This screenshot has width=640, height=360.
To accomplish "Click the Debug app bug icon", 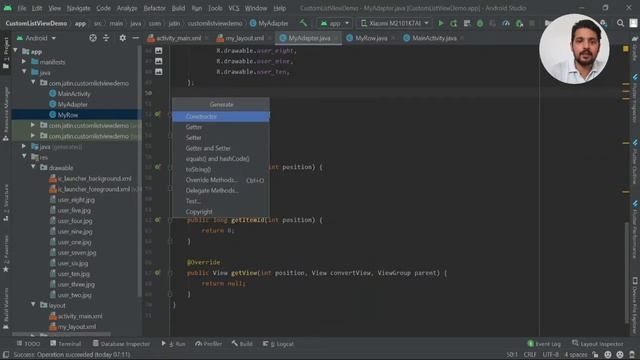I will [x=480, y=24].
